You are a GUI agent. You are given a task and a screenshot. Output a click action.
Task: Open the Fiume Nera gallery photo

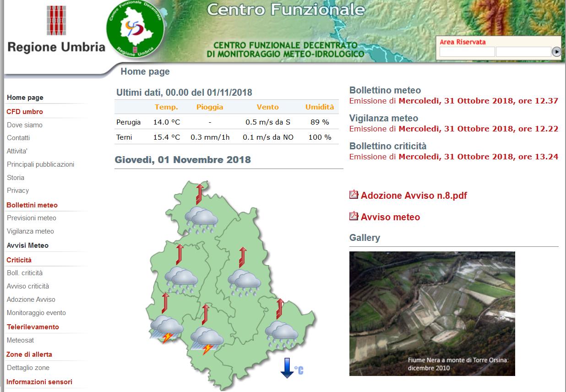(432, 314)
